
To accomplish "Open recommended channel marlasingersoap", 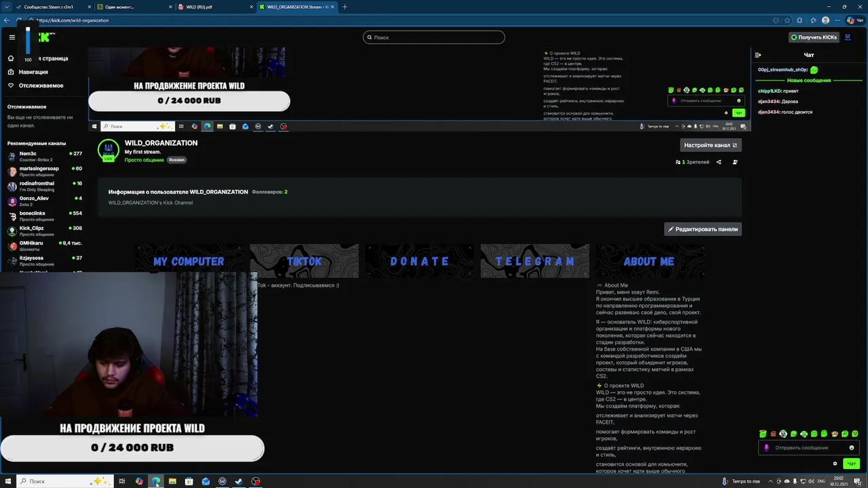I will tap(45, 171).
